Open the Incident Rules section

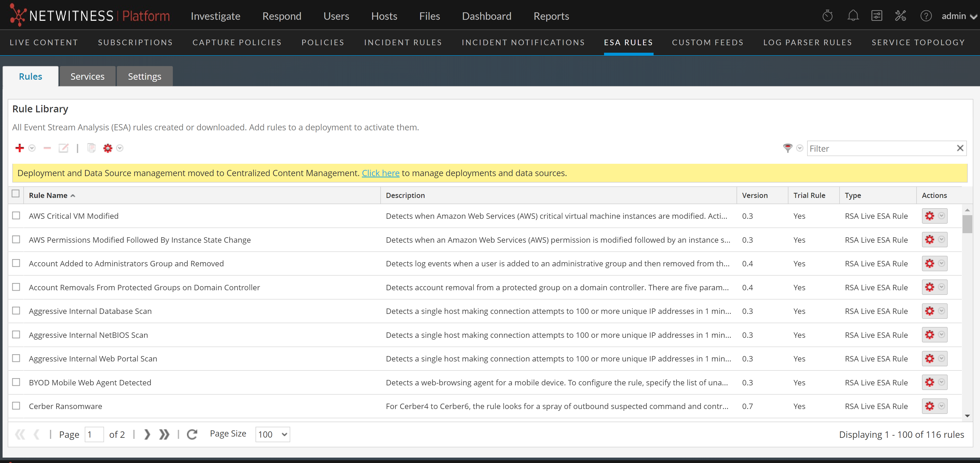pos(403,42)
